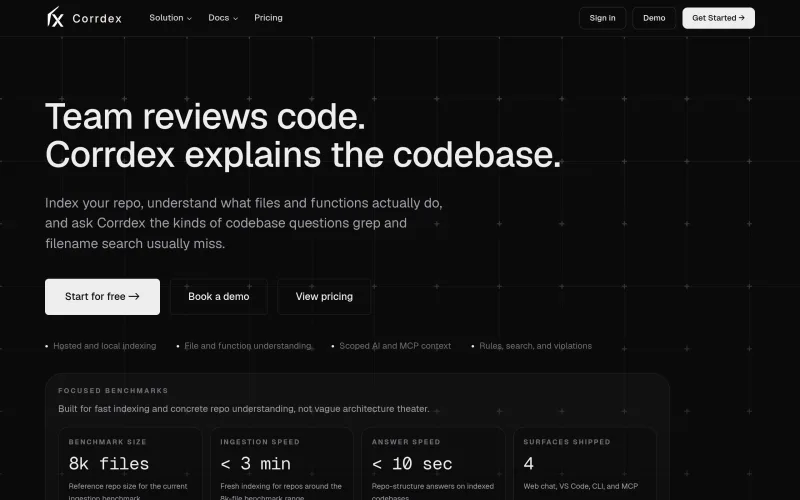Select the Benchmark Size 8k files card

[x=130, y=464]
